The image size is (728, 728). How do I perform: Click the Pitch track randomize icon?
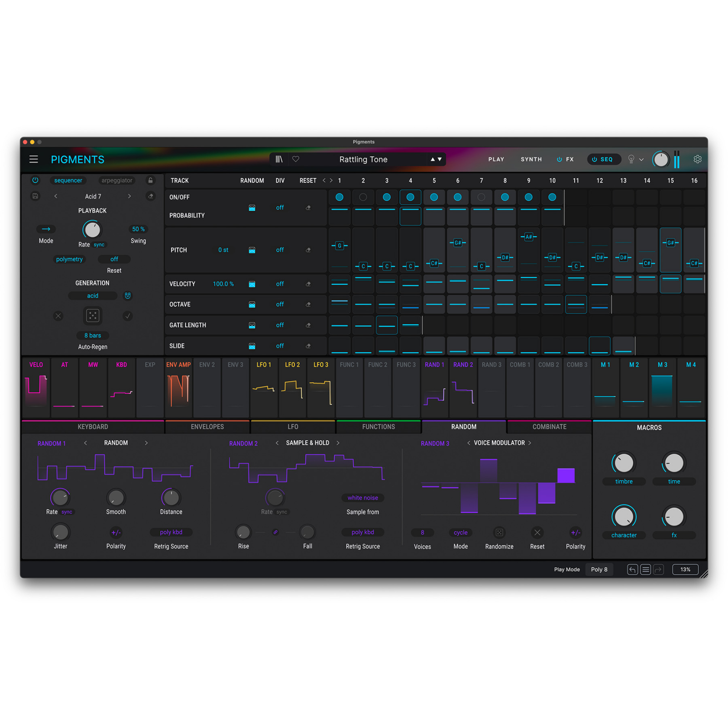(x=252, y=250)
